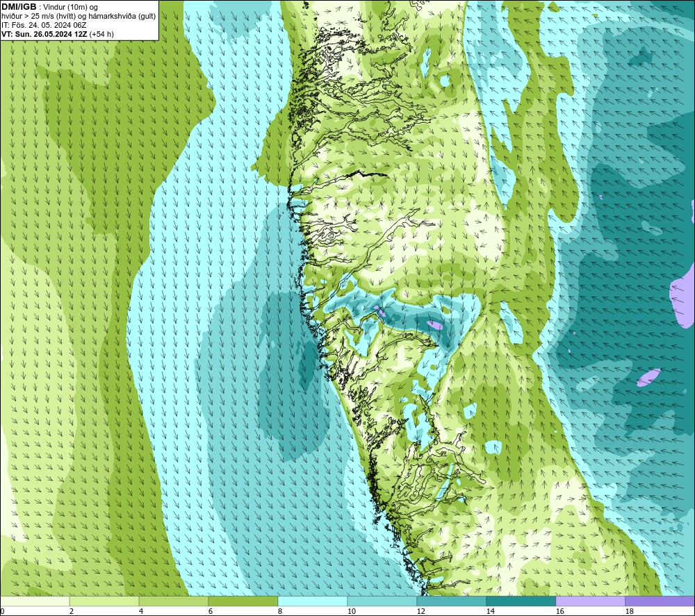Click the 4–6 m/s green swatch
This screenshot has height=616, width=695.
click(x=174, y=601)
